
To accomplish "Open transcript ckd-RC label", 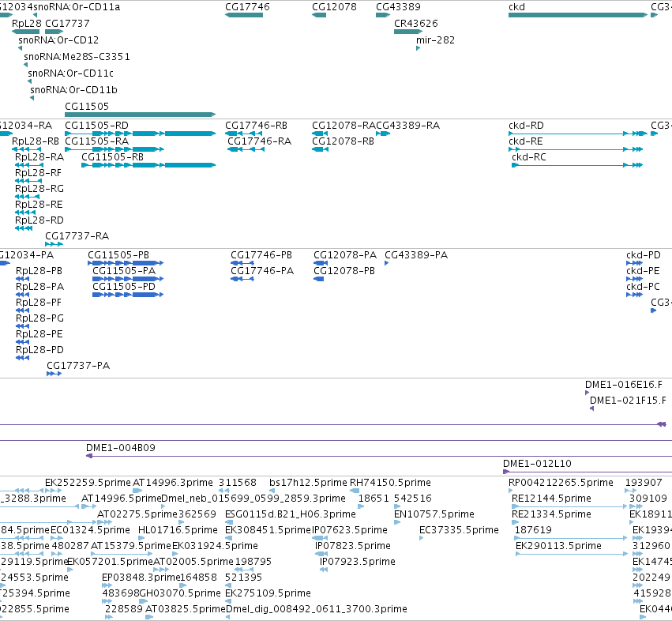I will tap(529, 157).
